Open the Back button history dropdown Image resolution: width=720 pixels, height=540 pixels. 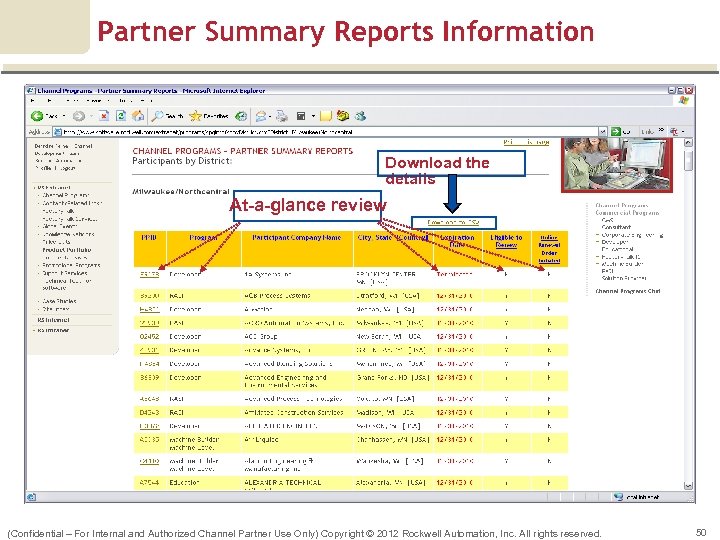point(64,116)
